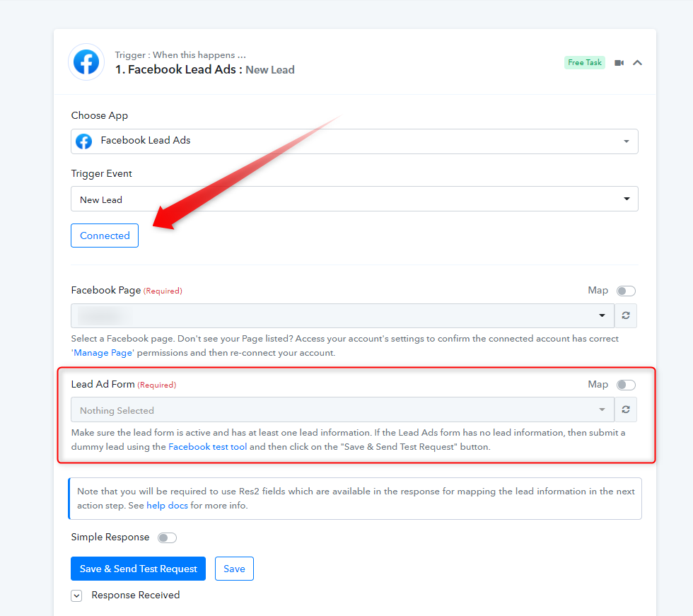
Task: Toggle the Map switch for Lead Ad Form
Action: point(627,385)
